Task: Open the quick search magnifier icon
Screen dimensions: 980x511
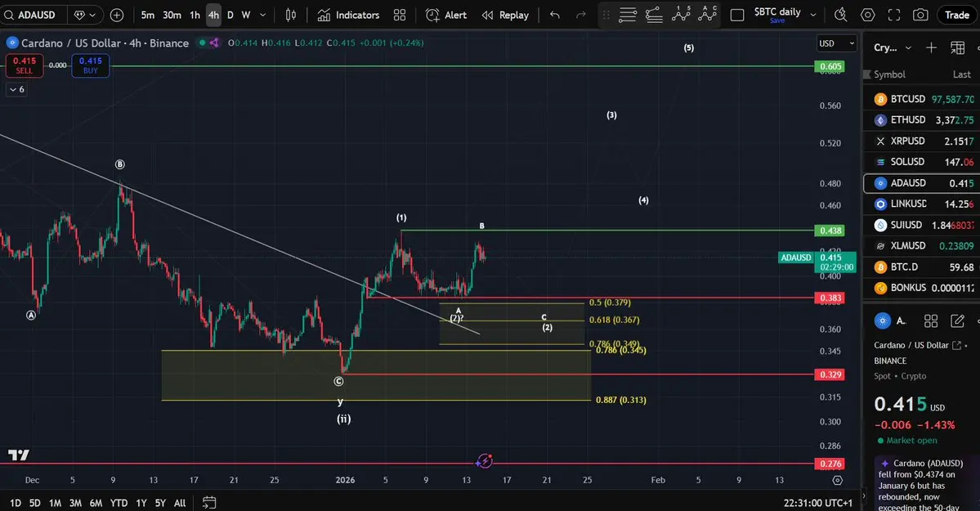Action: [x=840, y=15]
